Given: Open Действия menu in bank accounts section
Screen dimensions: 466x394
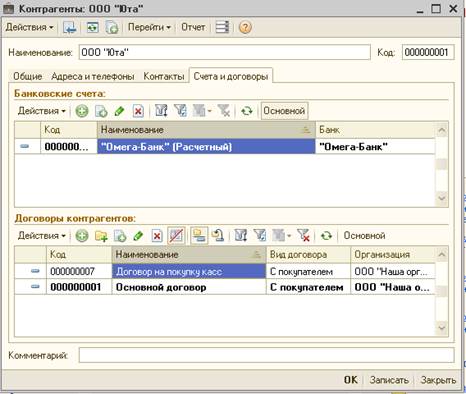Looking at the screenshot, I should pyautogui.click(x=42, y=111).
